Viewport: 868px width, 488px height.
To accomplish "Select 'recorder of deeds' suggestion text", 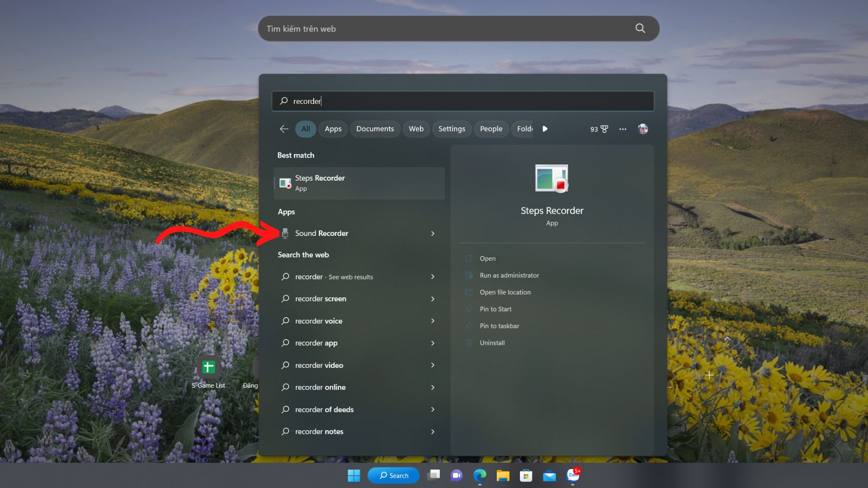I will coord(324,409).
